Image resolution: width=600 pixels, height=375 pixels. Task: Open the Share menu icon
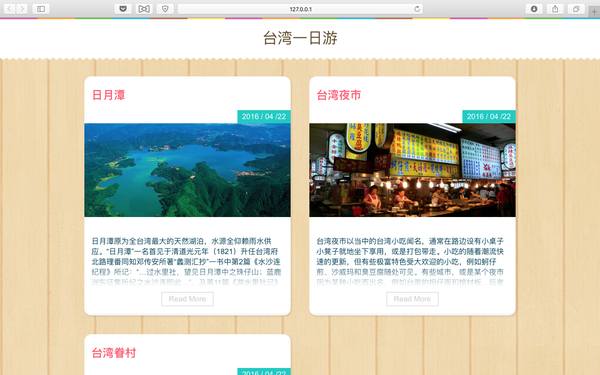555,8
